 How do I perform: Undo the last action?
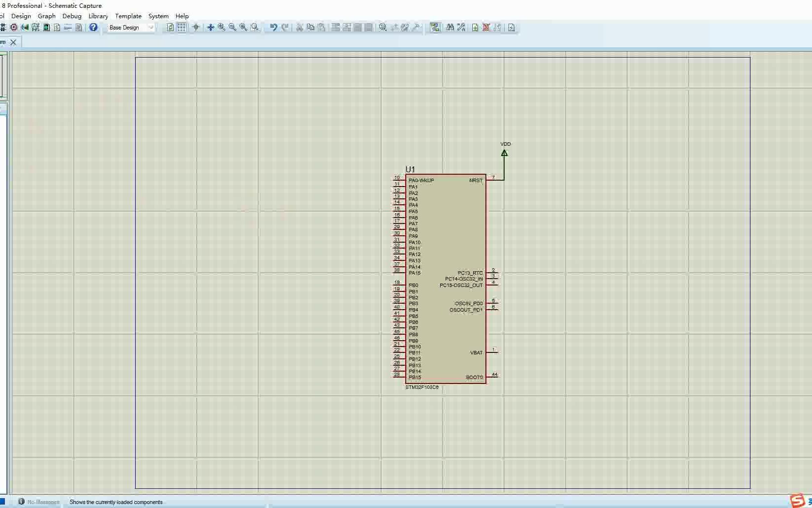coord(273,28)
